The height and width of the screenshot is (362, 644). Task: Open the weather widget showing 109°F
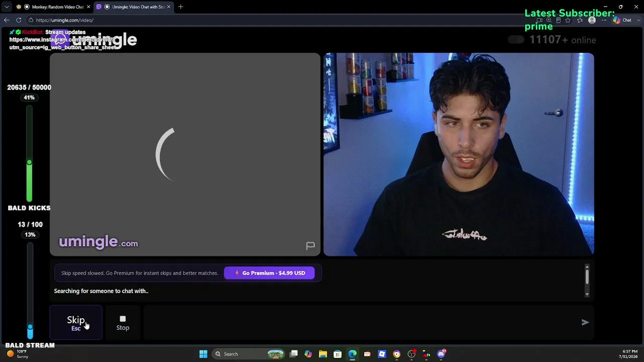click(17, 354)
